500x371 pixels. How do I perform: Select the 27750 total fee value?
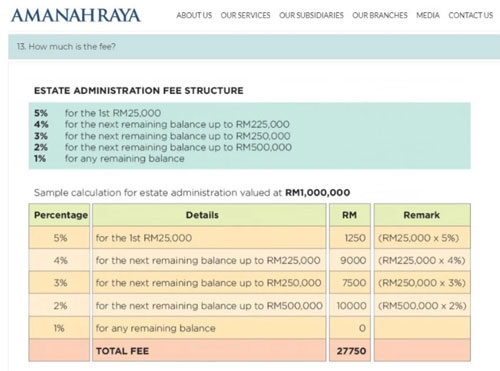click(351, 351)
